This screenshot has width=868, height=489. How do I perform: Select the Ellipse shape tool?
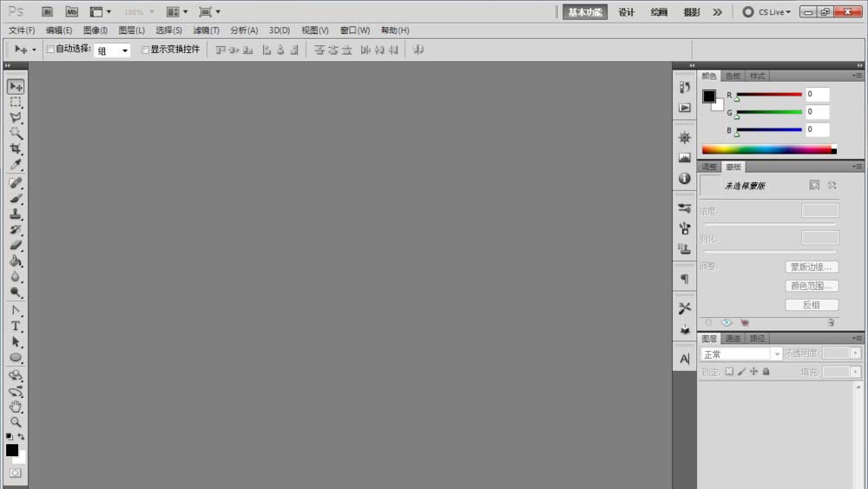click(16, 357)
